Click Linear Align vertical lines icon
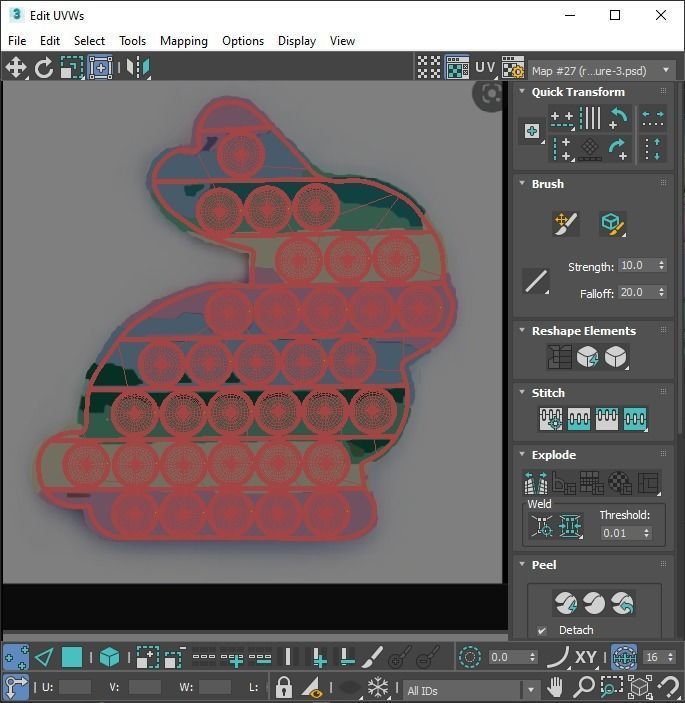The image size is (685, 703). 590,118
